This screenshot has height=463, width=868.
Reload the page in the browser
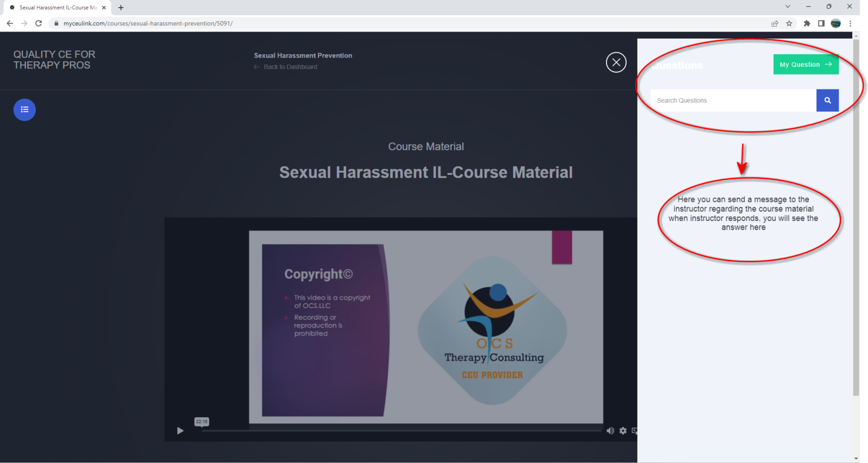[x=39, y=23]
